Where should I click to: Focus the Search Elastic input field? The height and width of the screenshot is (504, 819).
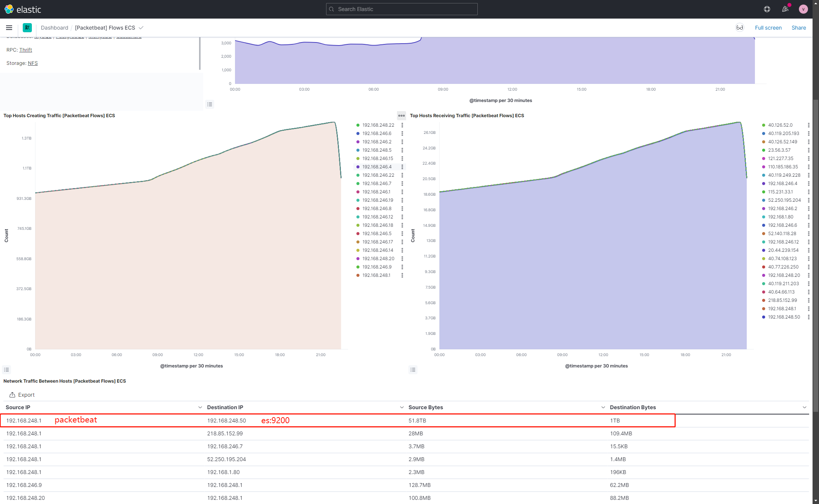(402, 9)
